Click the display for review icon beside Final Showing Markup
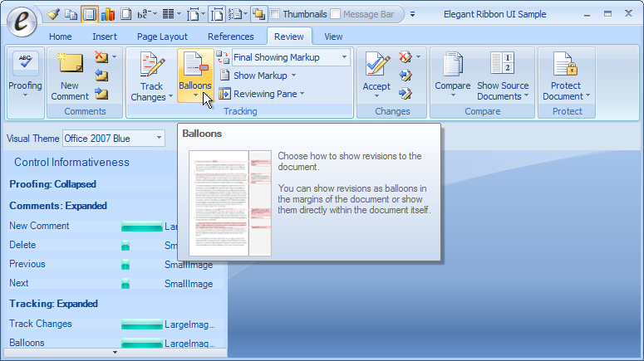The width and height of the screenshot is (644, 361). [223, 57]
